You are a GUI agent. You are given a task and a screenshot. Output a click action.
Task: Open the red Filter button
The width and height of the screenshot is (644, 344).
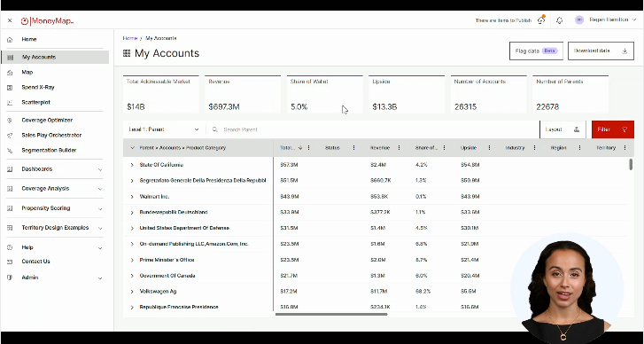[x=613, y=129]
